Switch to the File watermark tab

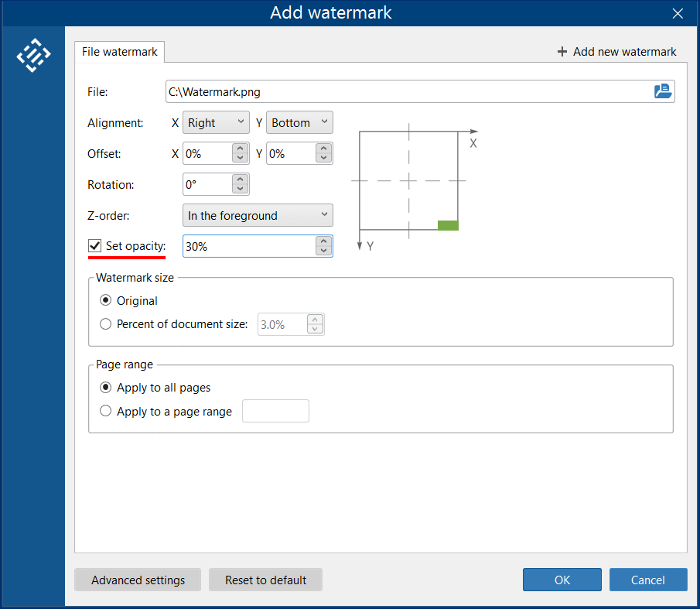click(120, 52)
